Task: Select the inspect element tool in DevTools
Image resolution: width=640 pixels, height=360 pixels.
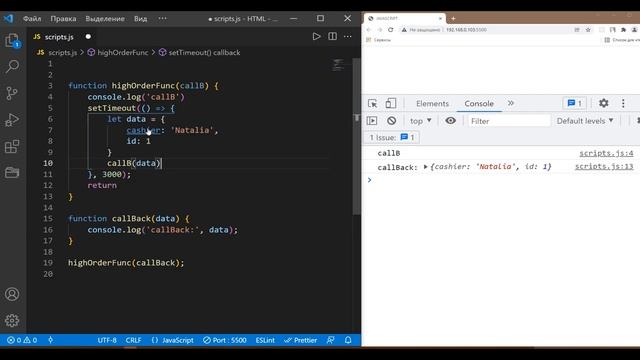Action: (x=372, y=103)
